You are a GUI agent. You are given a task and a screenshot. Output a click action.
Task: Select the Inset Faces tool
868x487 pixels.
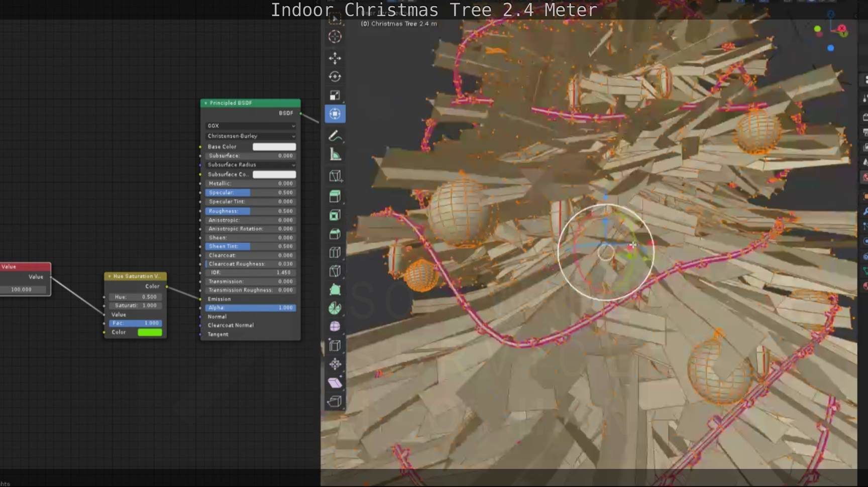335,215
